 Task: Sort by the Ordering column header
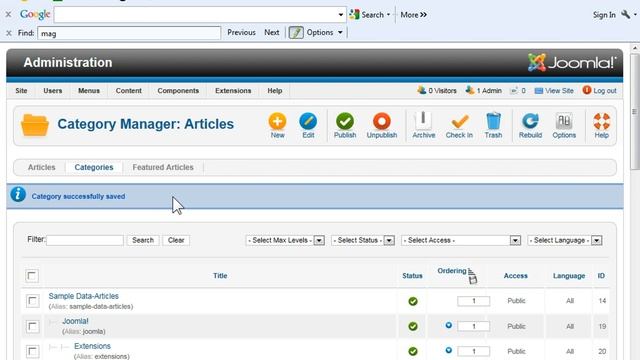(x=451, y=271)
